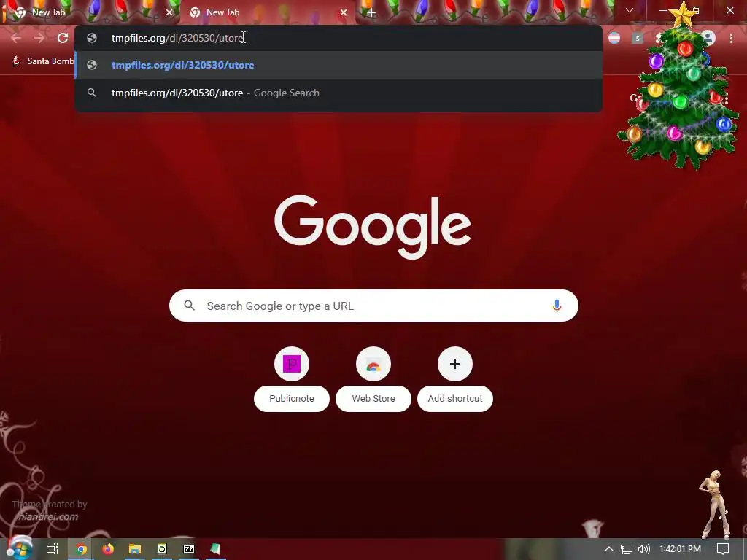Click the Add shortcut label
Image resolution: width=747 pixels, height=560 pixels.
click(455, 399)
